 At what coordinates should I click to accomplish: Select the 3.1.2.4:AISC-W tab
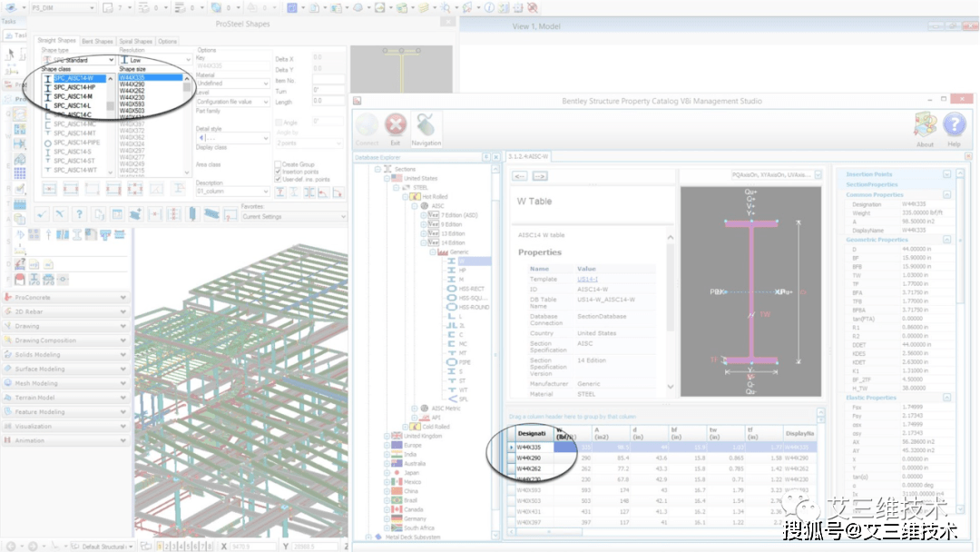coord(528,156)
